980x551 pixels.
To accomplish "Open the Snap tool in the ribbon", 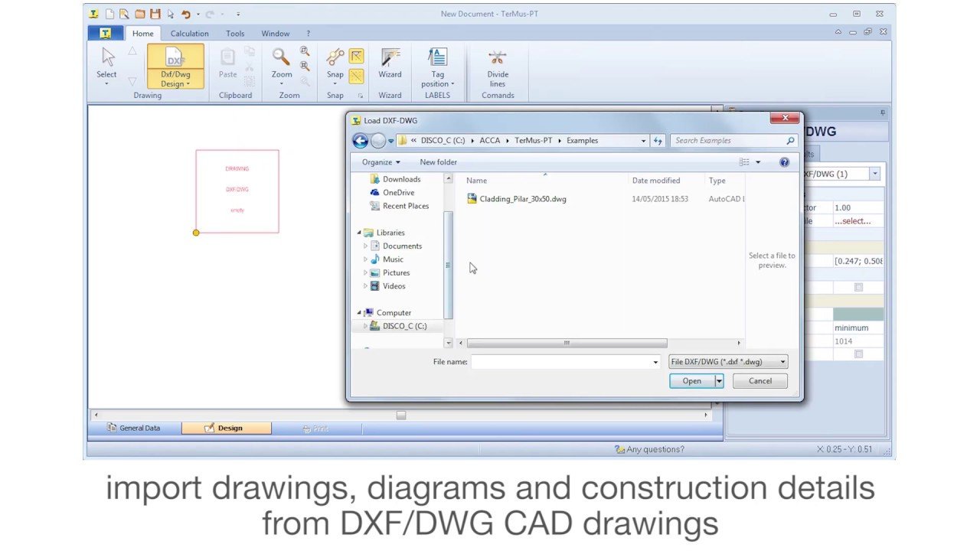I will [x=335, y=64].
